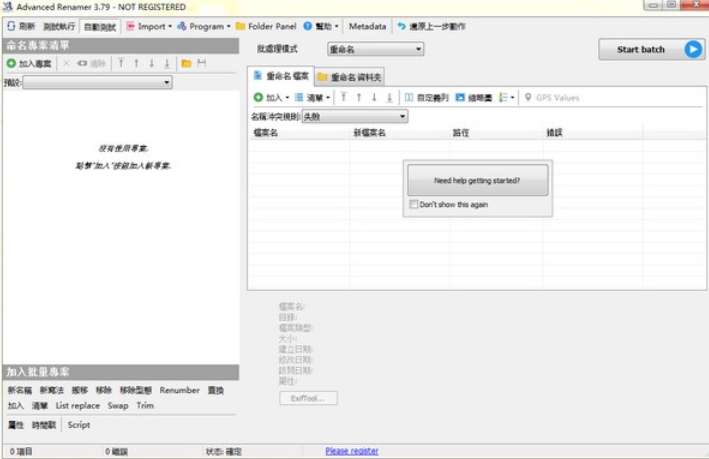Toggle thumbnail view icon
This screenshot has width=709, height=459.
(x=460, y=97)
